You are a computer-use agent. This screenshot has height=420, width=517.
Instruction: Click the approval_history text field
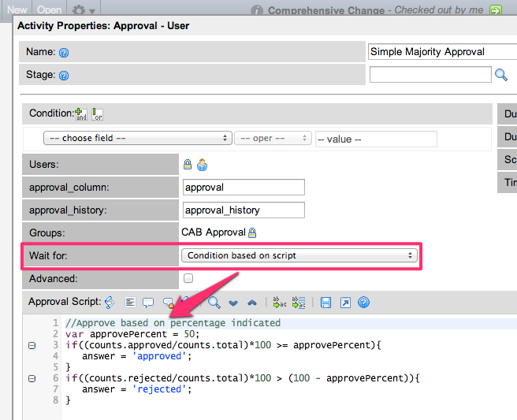pos(243,210)
